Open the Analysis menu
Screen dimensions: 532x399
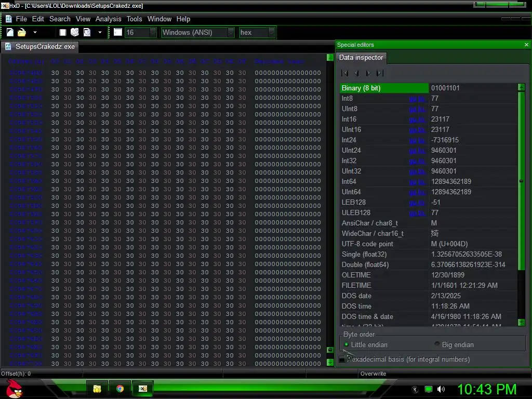(108, 19)
